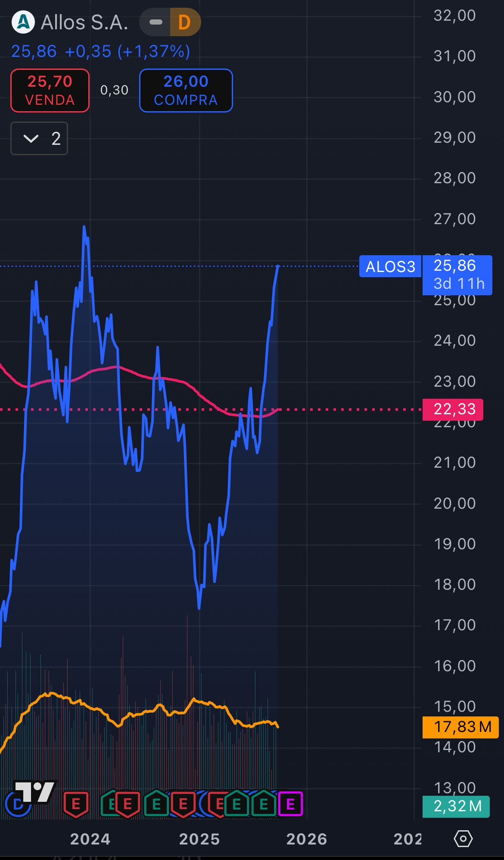
Task: Tap the VENDA 25,70 sell button
Action: [50, 91]
